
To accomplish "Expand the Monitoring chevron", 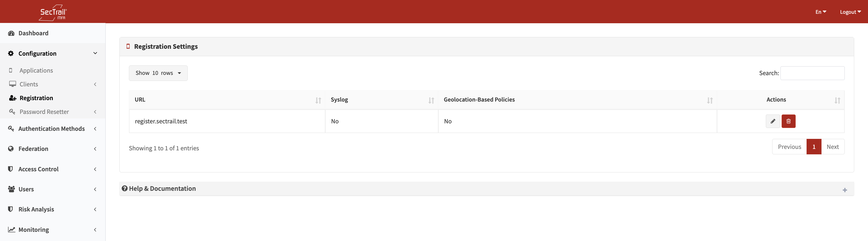I will [95, 230].
